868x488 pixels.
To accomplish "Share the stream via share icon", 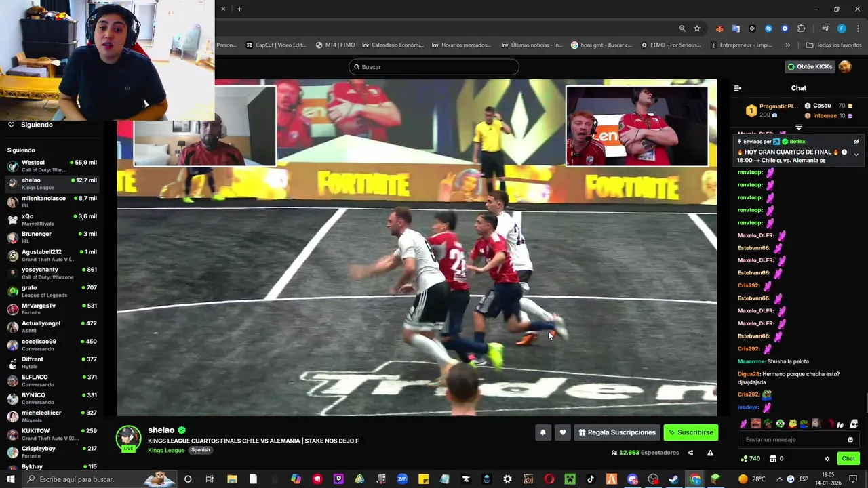I will pyautogui.click(x=690, y=453).
